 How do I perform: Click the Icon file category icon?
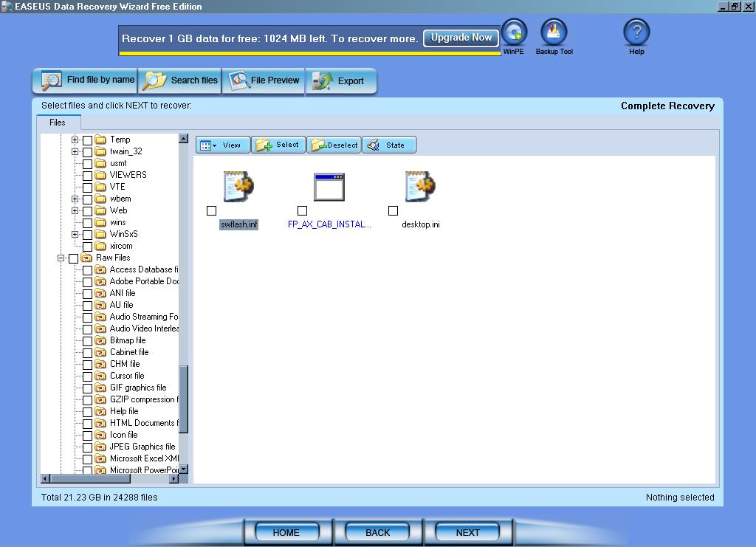(x=100, y=436)
